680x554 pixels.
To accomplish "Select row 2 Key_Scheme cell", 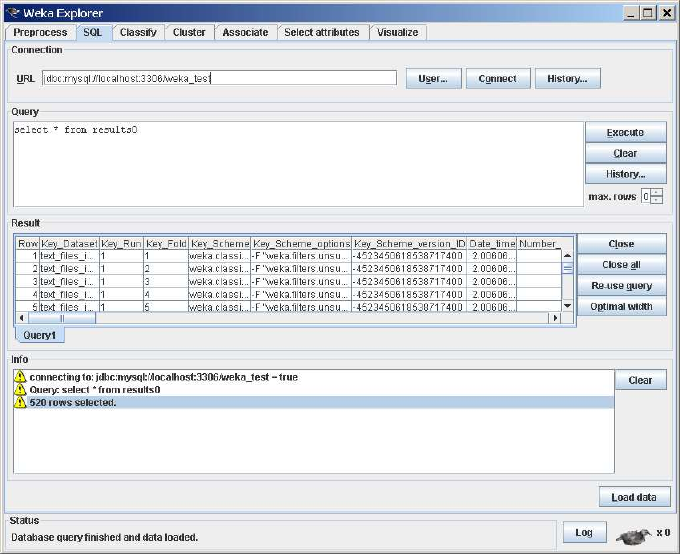I will point(220,269).
